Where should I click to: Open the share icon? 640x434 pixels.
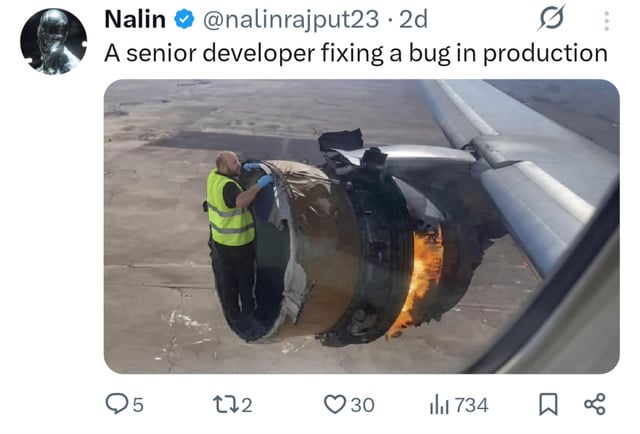click(x=595, y=404)
